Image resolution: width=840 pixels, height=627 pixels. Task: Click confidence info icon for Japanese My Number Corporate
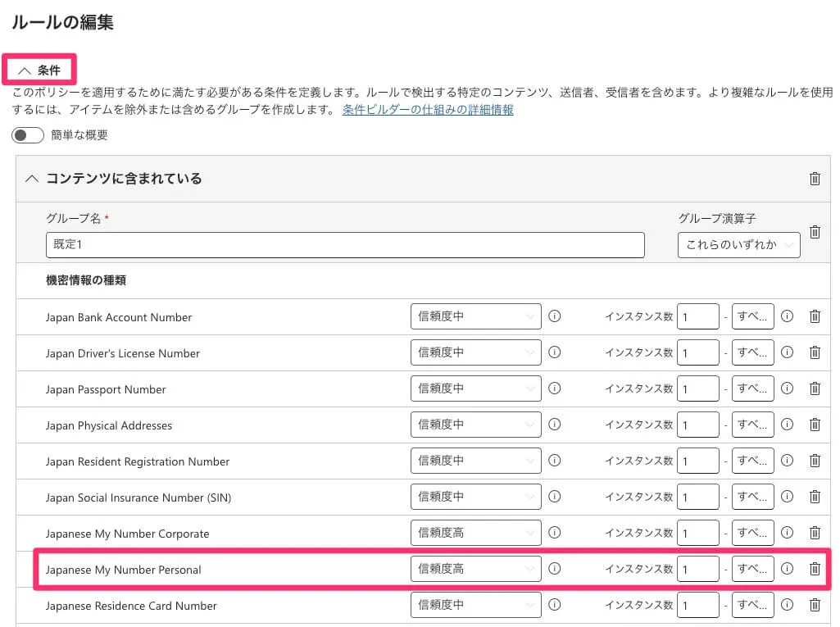pos(555,533)
